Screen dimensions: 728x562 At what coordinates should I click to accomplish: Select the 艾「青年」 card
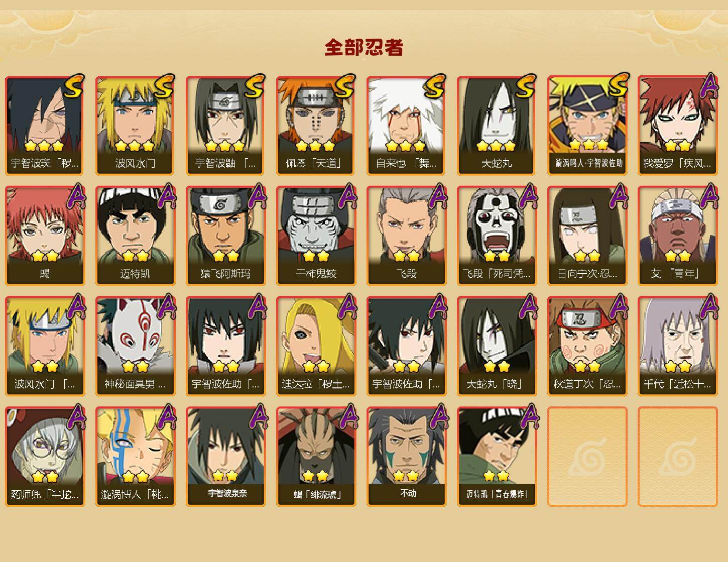[x=677, y=236]
